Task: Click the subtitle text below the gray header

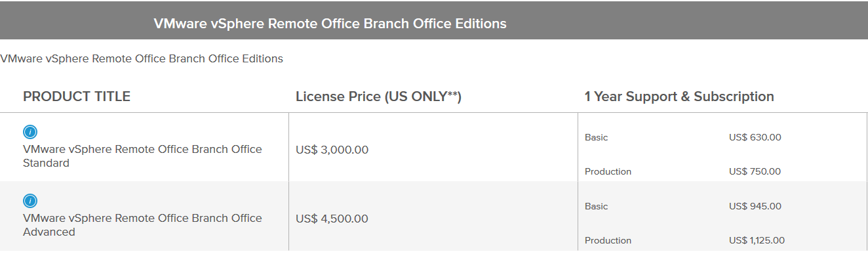Action: [142, 58]
